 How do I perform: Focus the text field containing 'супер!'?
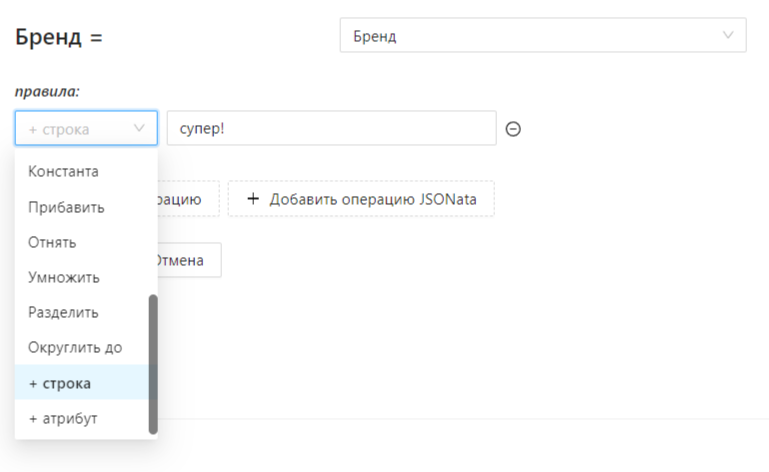(x=330, y=129)
